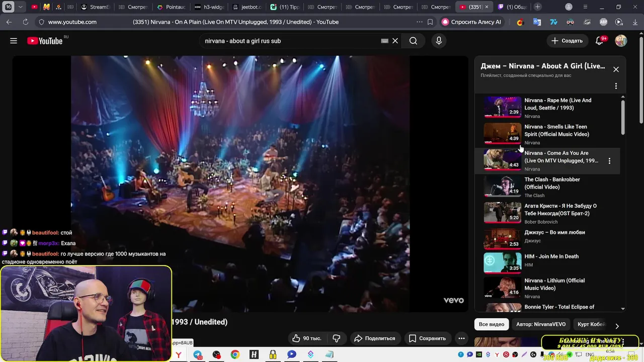Image resolution: width=644 pixels, height=362 pixels.
Task: Open YouTube notifications bell
Action: (x=599, y=41)
